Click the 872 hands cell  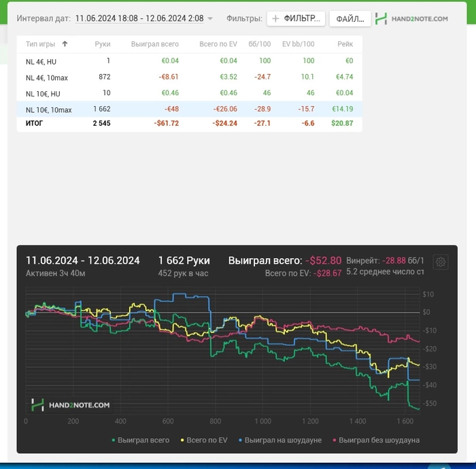click(x=105, y=77)
